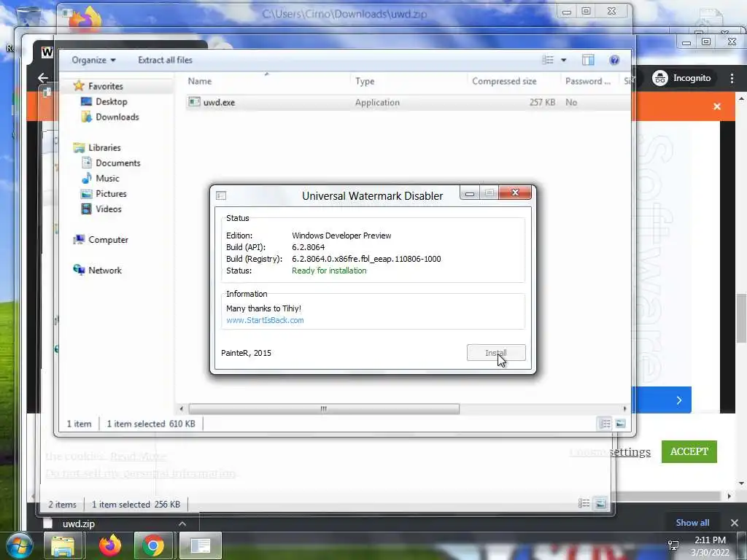Click the Incognito indicator in Chrome
The height and width of the screenshot is (560, 747).
click(681, 78)
